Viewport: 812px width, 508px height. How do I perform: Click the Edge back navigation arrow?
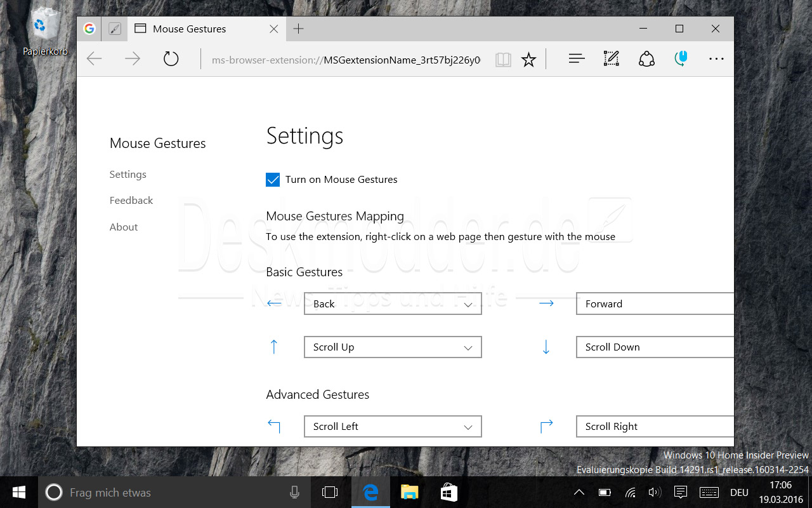tap(95, 59)
